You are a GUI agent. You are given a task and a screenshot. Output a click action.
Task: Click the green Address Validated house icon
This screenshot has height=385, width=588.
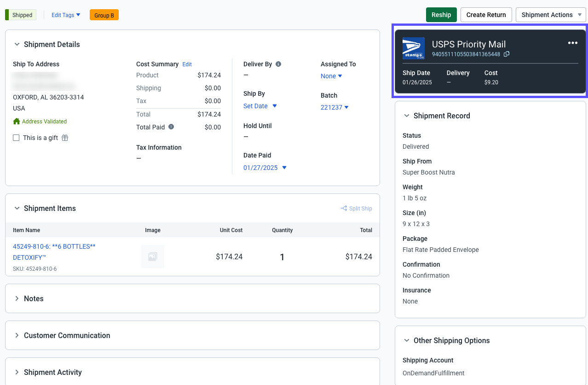tap(17, 122)
